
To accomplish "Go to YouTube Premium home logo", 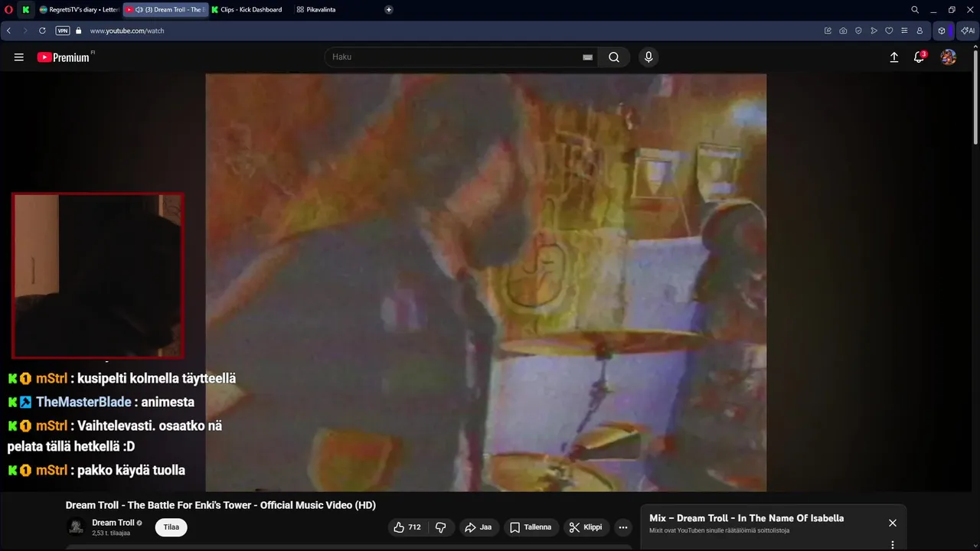I will click(x=64, y=57).
